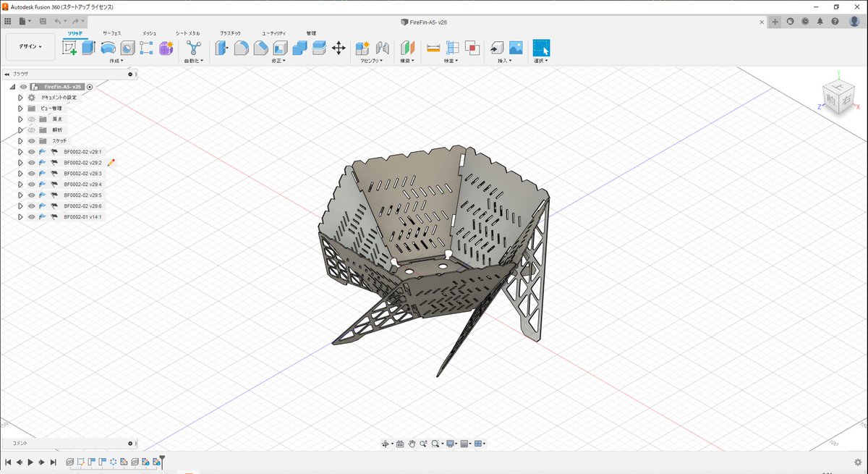Open the デザイン workspace dropdown
Viewport: 868px width, 474px height.
pyautogui.click(x=30, y=47)
